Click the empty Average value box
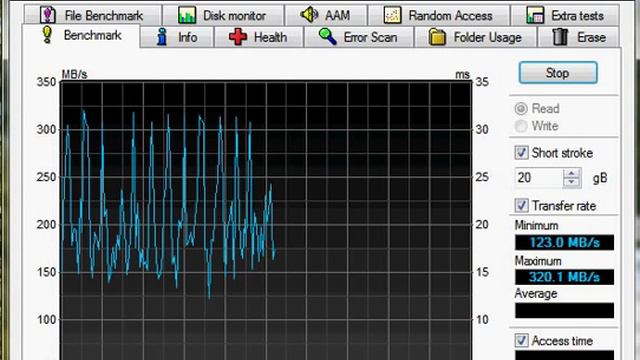Viewport: 640px width, 360px height. [x=564, y=311]
